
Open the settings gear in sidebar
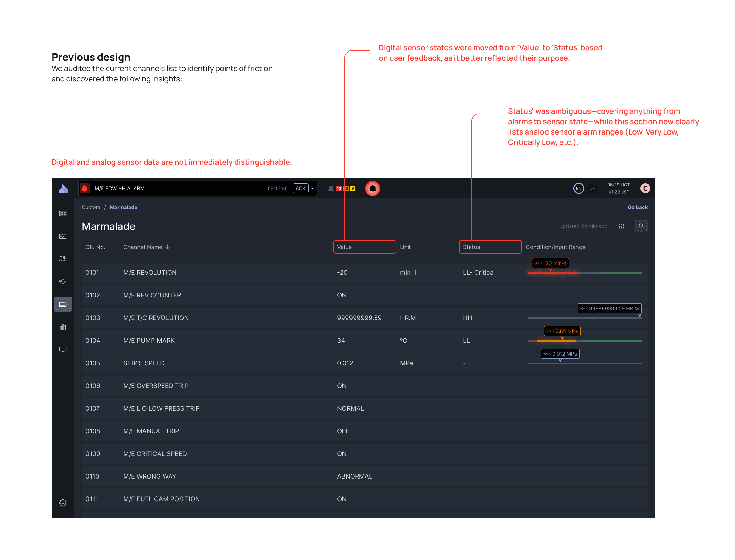[x=63, y=503]
